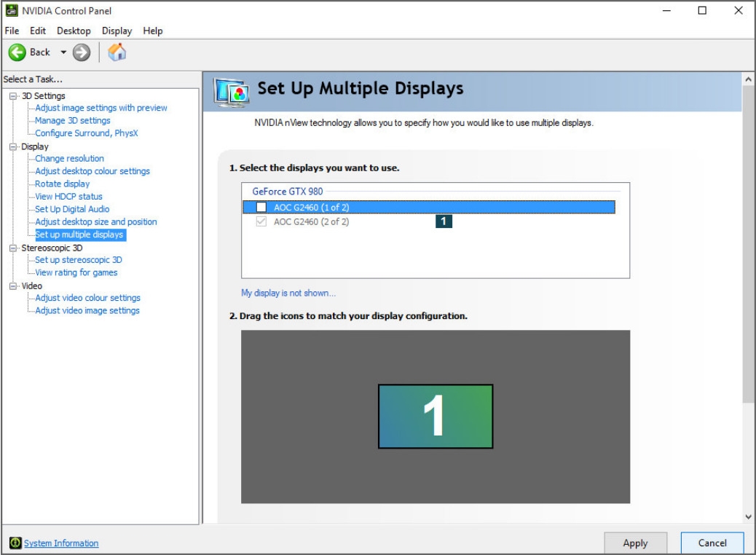Viewport: 756px width, 555px height.
Task: Click the grey Forward arrow icon
Action: (x=82, y=52)
